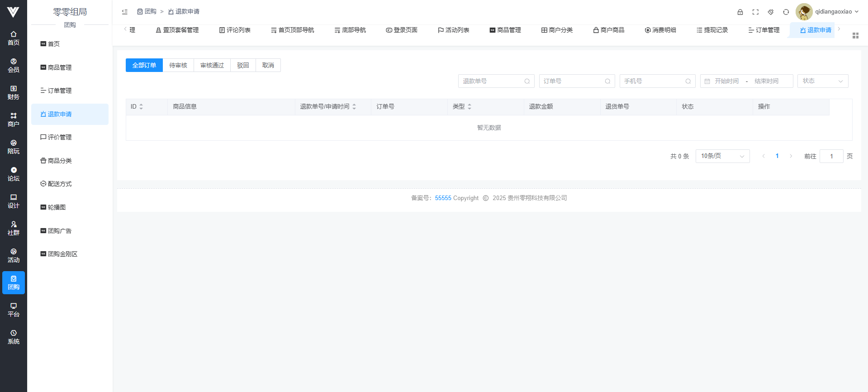Go to 系统 in navigation rail
Screen dimensions: 868x392
(x=14, y=337)
